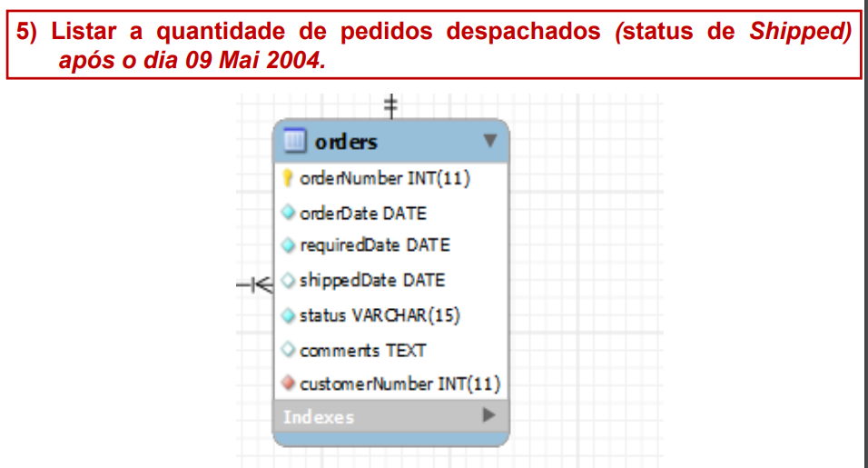Click the Indexes label
This screenshot has width=868, height=468.
pyautogui.click(x=319, y=416)
